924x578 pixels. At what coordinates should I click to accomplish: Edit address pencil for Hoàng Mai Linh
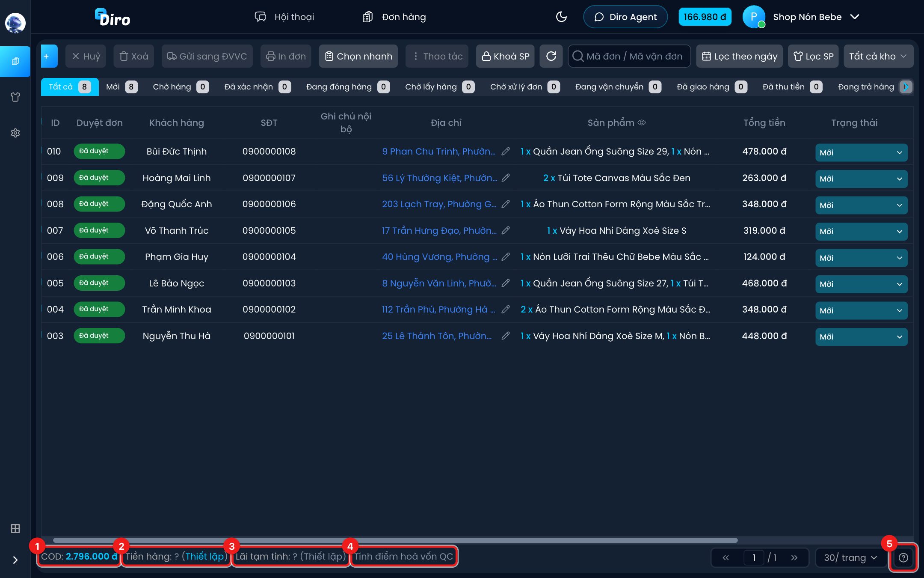click(x=506, y=178)
